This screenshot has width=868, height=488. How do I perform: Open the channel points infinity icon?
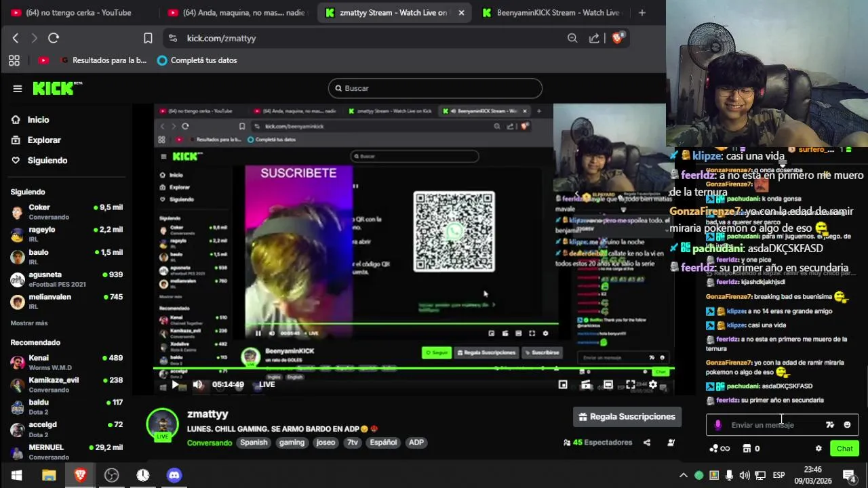click(719, 449)
